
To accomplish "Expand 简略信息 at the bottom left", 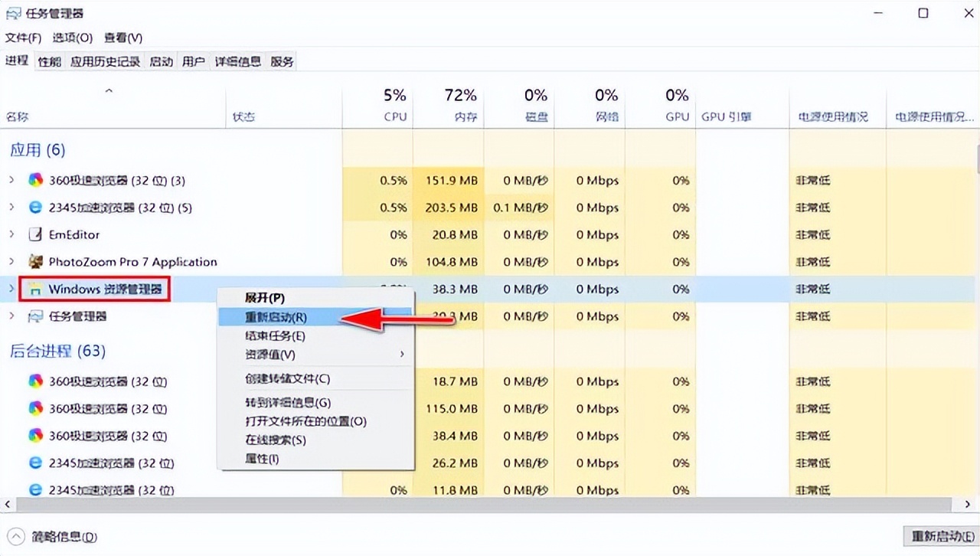I will (x=17, y=537).
